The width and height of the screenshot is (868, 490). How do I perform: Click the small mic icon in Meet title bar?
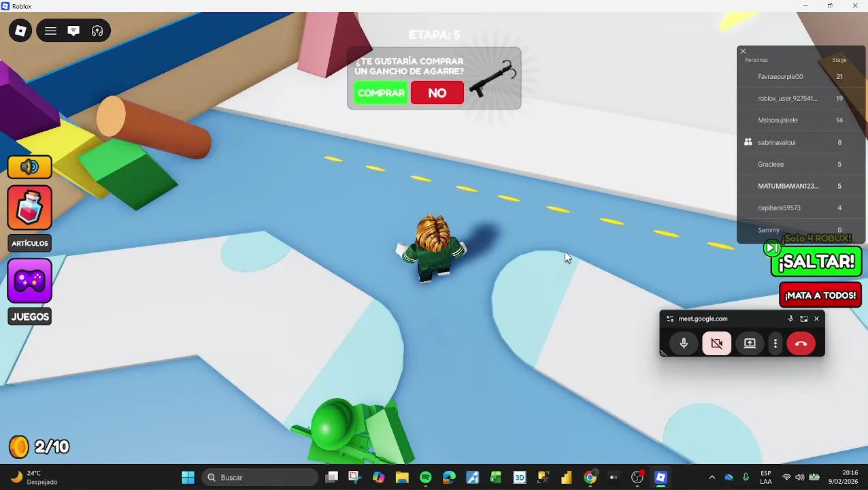pyautogui.click(x=790, y=318)
